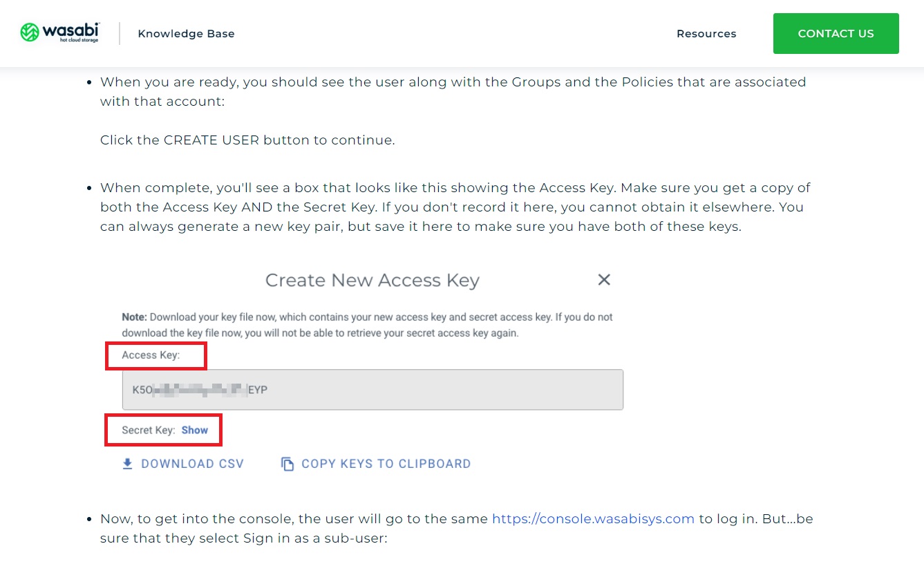Screen dimensions: 924x564
Task: Click the "hot cloud storage" tagline under Wasabi
Action: pyautogui.click(x=79, y=41)
